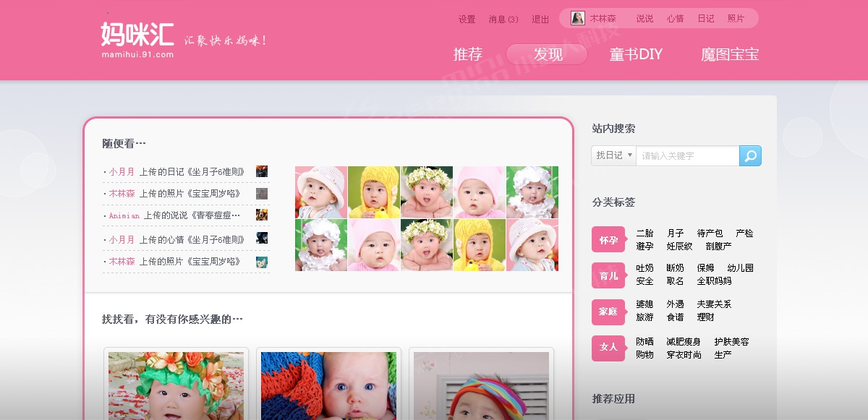The width and height of the screenshot is (868, 420).
Task: Click the 取名 tag
Action: point(676,281)
